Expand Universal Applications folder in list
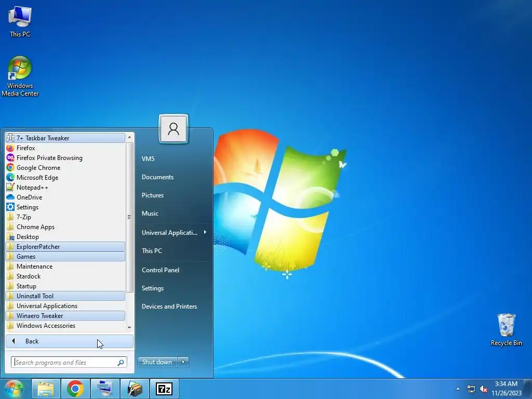This screenshot has width=532, height=399. [65, 305]
